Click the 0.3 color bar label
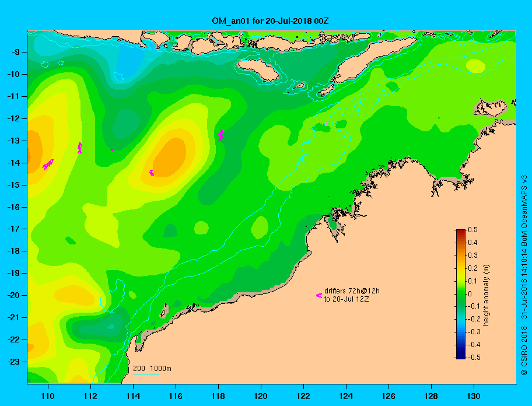Screen dimensions: 532x406 pyautogui.click(x=473, y=256)
